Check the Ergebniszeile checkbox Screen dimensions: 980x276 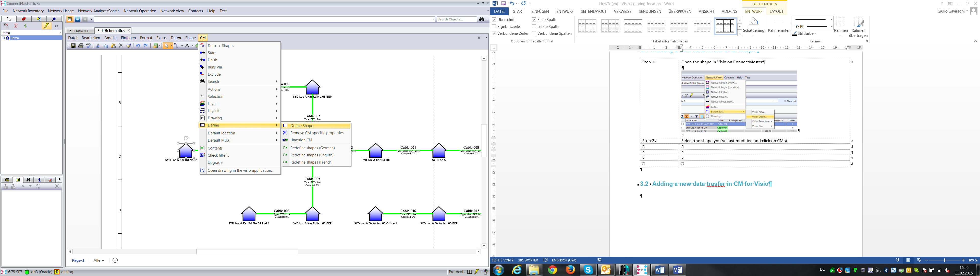click(x=494, y=26)
